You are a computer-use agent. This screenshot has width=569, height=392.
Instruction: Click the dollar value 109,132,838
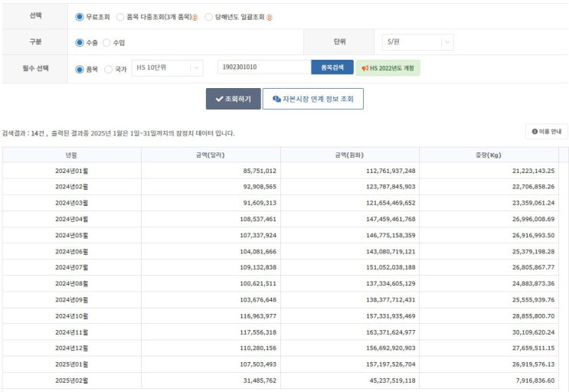click(258, 267)
